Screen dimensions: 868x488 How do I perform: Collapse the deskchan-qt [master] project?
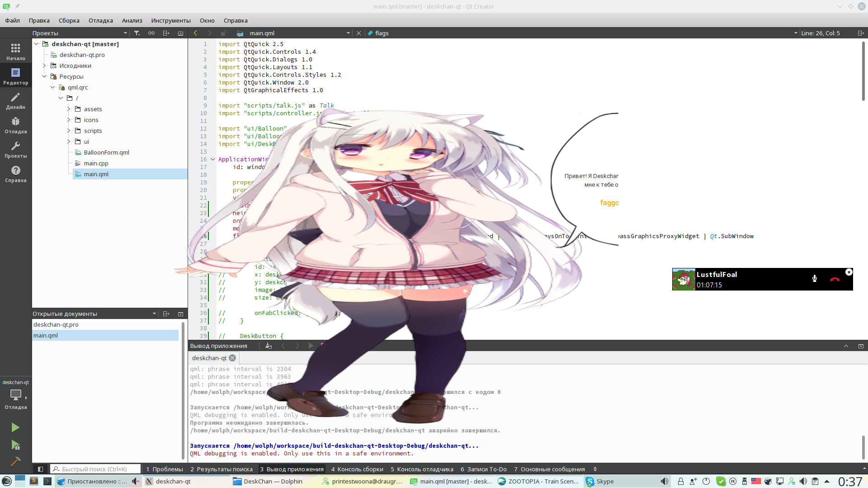(x=37, y=44)
